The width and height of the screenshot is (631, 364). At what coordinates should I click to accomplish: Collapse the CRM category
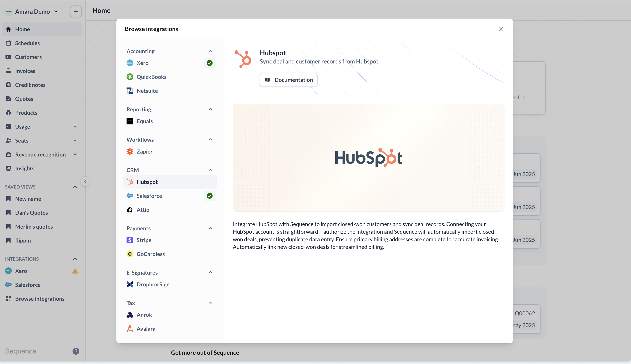(x=210, y=170)
